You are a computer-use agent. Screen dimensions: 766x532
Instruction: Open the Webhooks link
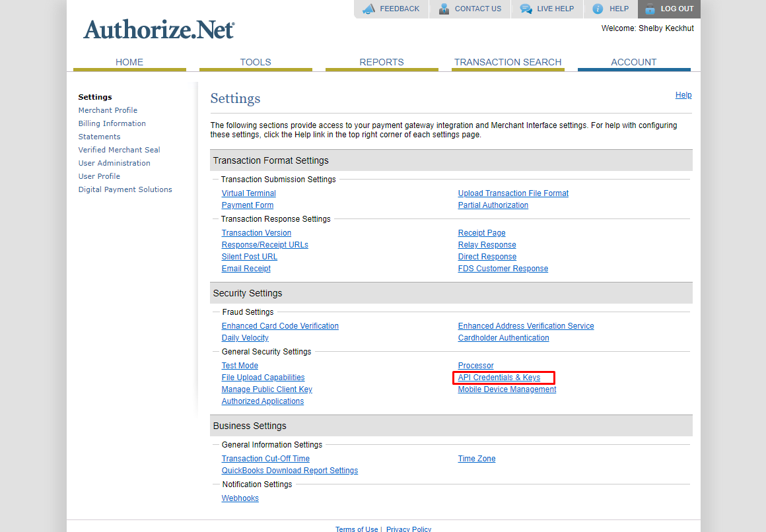tap(240, 498)
